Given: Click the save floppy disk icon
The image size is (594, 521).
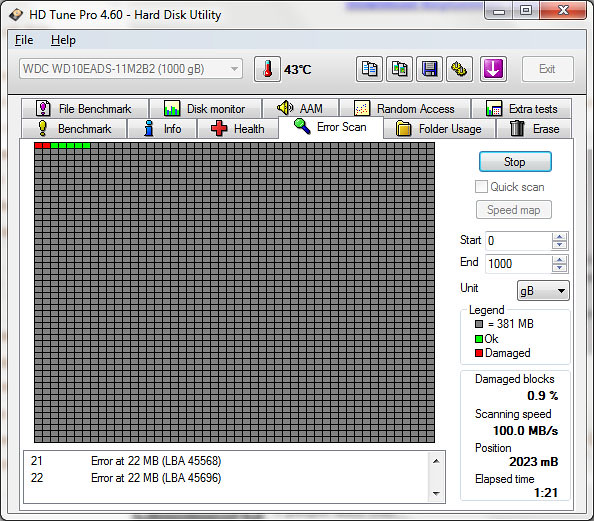Looking at the screenshot, I should tap(429, 69).
